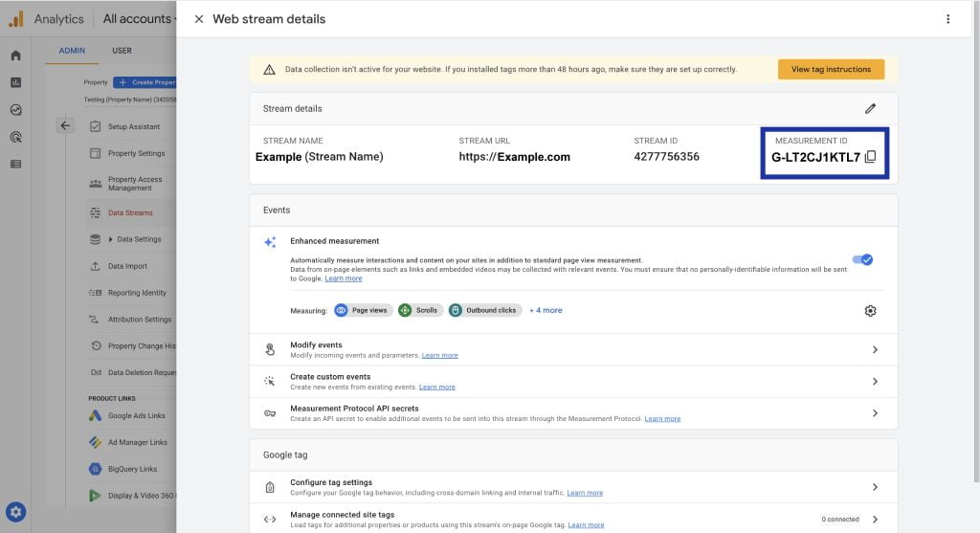Click the warning triangle icon in banner
Image resolution: width=980 pixels, height=533 pixels.
[x=269, y=69]
